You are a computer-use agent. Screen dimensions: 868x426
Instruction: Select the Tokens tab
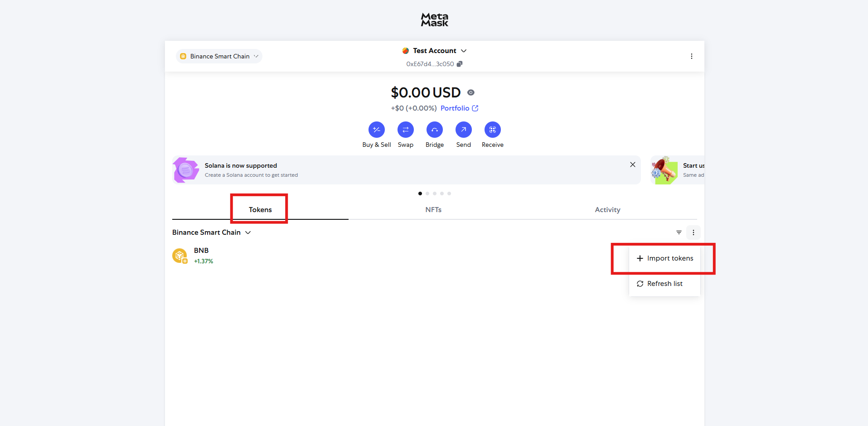click(260, 210)
